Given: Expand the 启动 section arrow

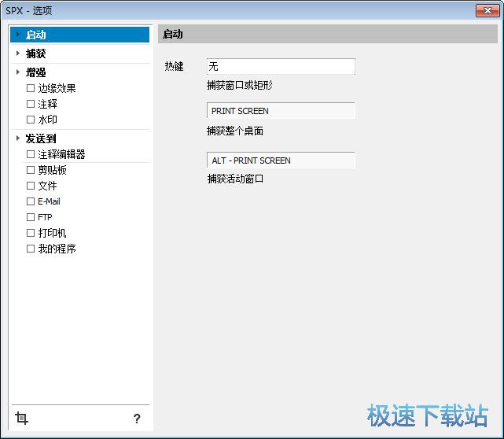Looking at the screenshot, I should [x=18, y=35].
